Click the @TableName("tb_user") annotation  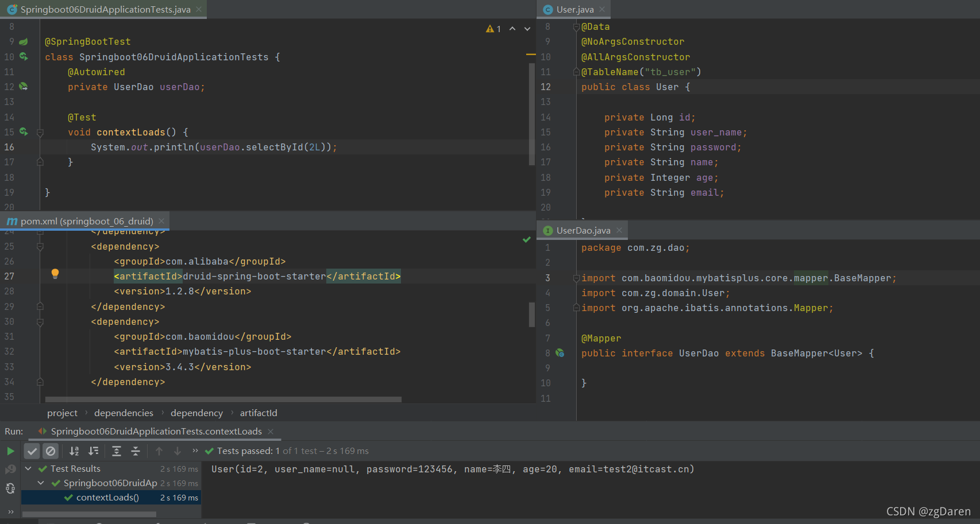[x=641, y=72]
